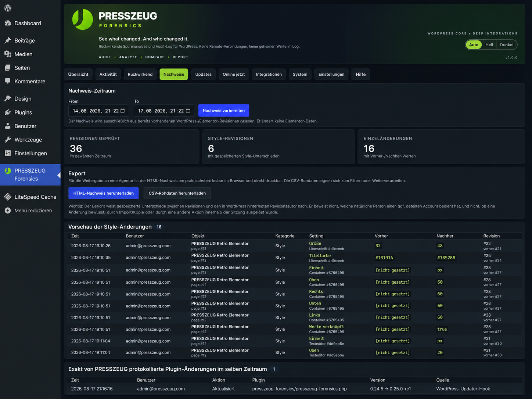The height and width of the screenshot is (399, 532).
Task: Click the LiteSpeed Cache diamond icon
Action: pos(8,197)
